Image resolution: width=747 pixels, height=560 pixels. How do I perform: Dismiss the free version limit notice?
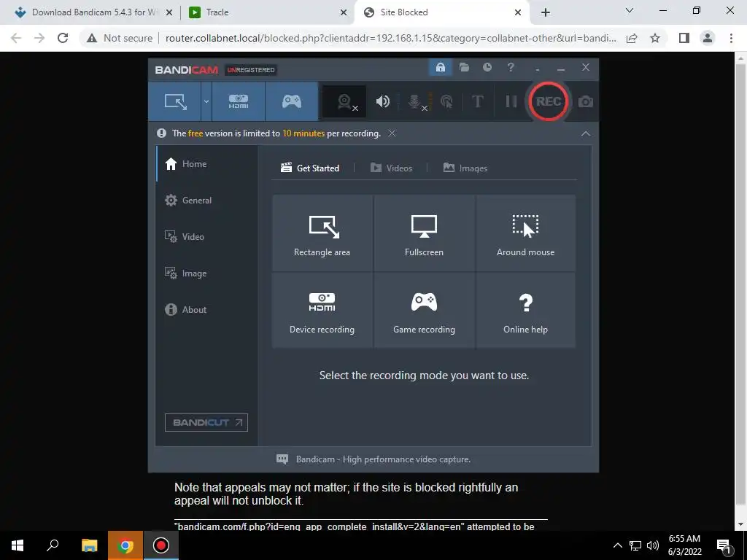392,133
